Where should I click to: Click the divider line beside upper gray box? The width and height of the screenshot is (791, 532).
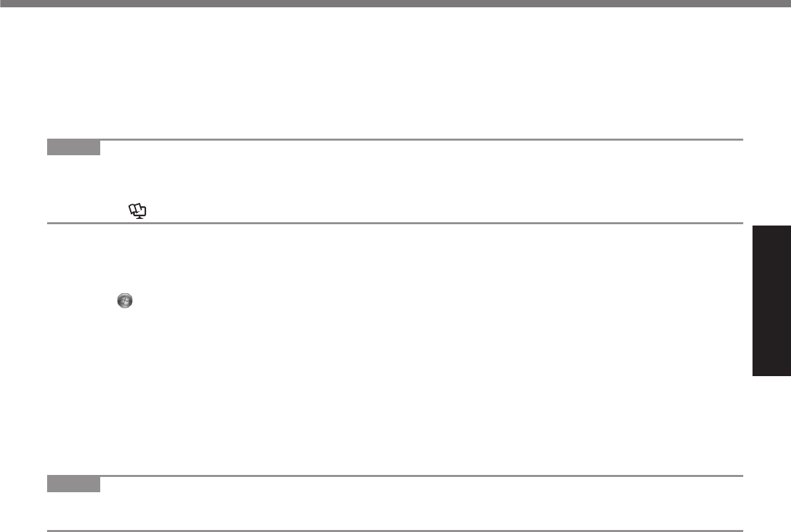421,140
